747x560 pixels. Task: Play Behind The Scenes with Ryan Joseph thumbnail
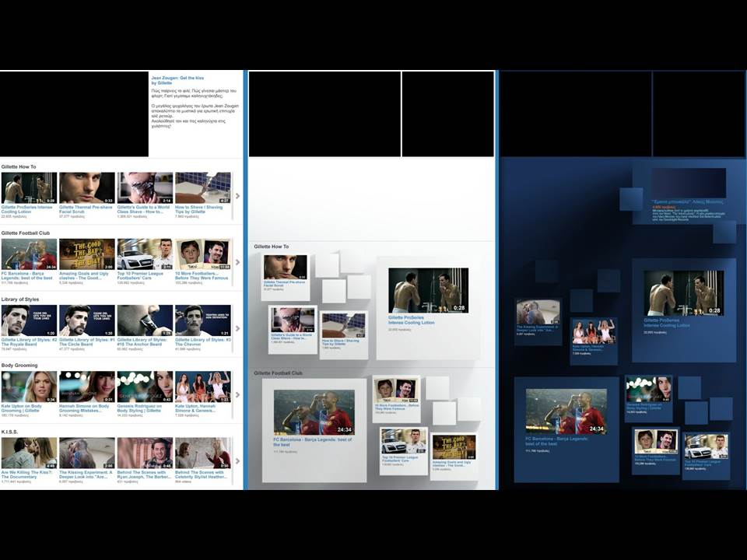tap(145, 453)
